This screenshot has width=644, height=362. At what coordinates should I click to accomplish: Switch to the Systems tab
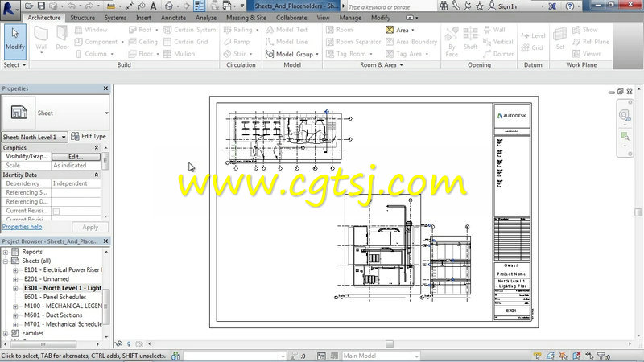[115, 18]
